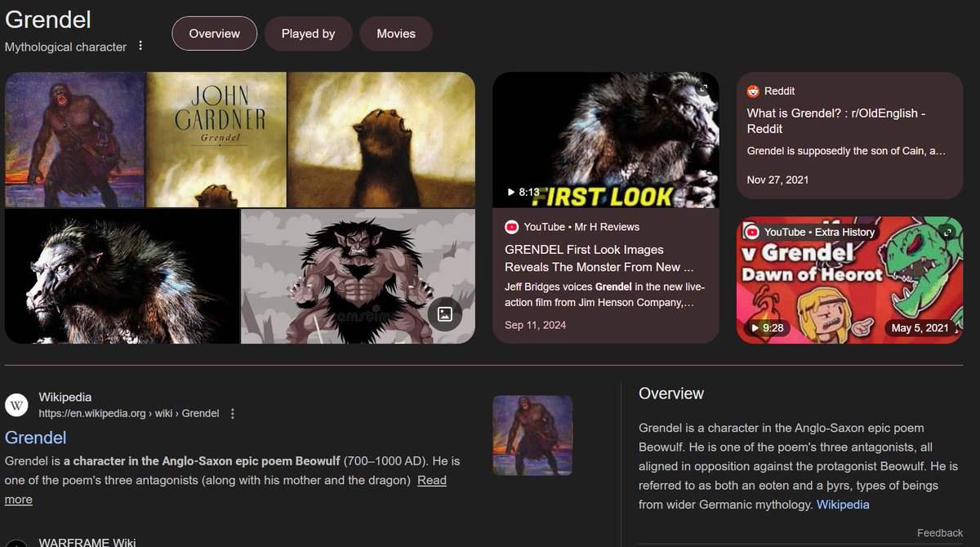The height and width of the screenshot is (547, 980).
Task: Click the Feedback link
Action: point(940,533)
